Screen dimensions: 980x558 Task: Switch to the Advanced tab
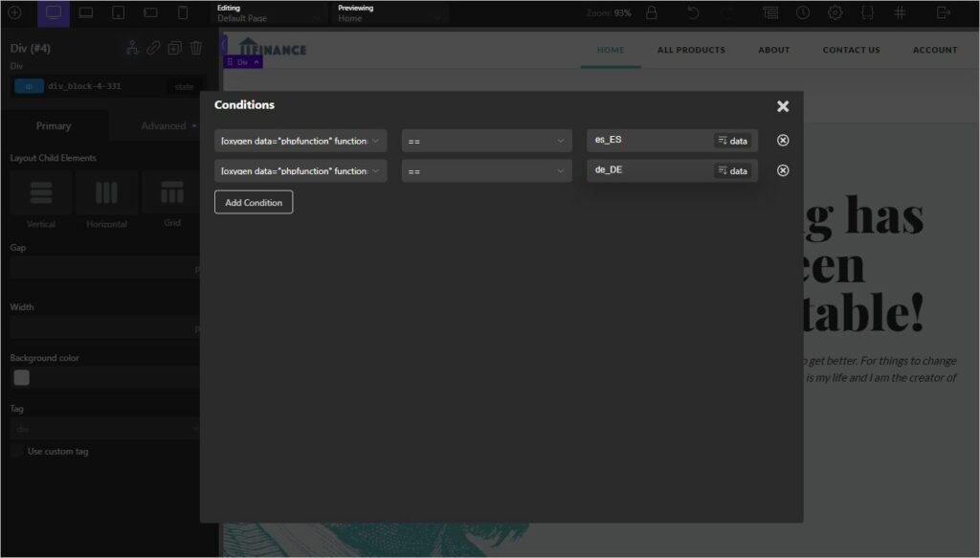click(x=164, y=125)
